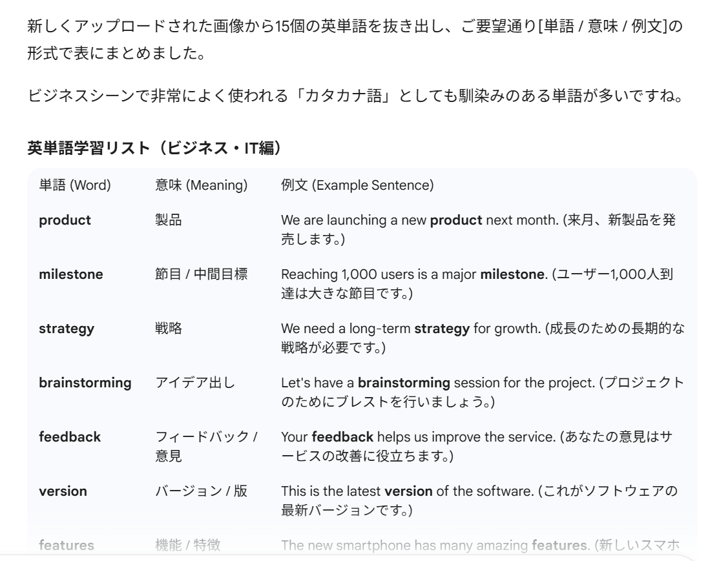The height and width of the screenshot is (561, 728).
Task: Select the word cell "product"
Action: (65, 219)
